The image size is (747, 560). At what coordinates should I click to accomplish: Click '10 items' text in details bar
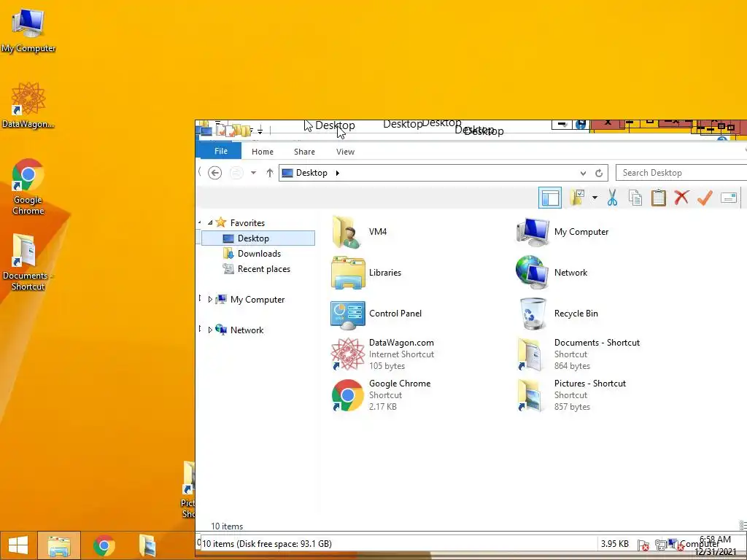click(227, 526)
